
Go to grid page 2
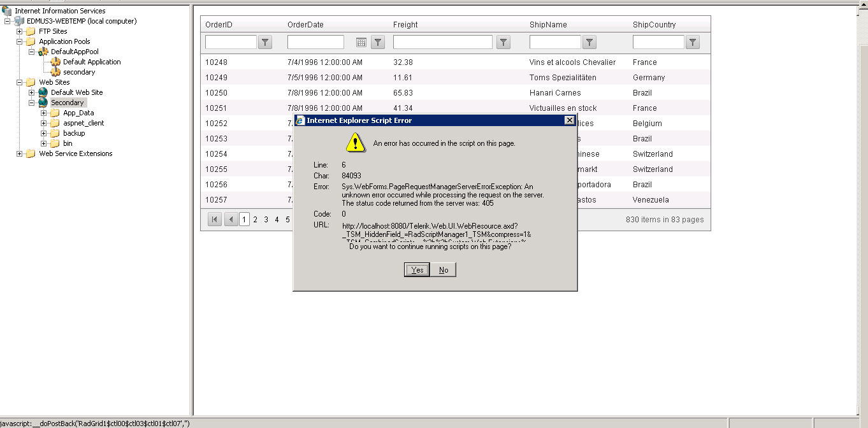click(256, 220)
